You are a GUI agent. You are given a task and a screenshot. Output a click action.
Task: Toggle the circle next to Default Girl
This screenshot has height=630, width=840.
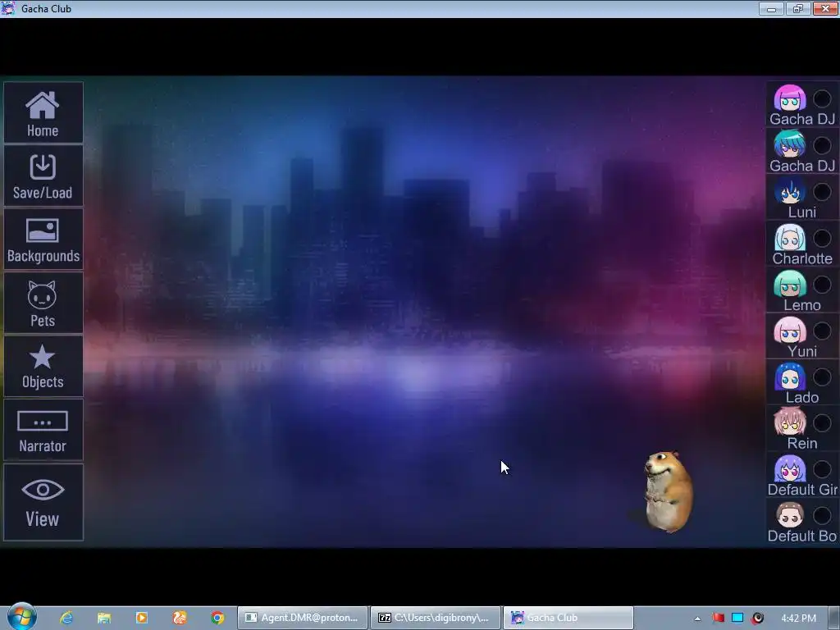822,469
